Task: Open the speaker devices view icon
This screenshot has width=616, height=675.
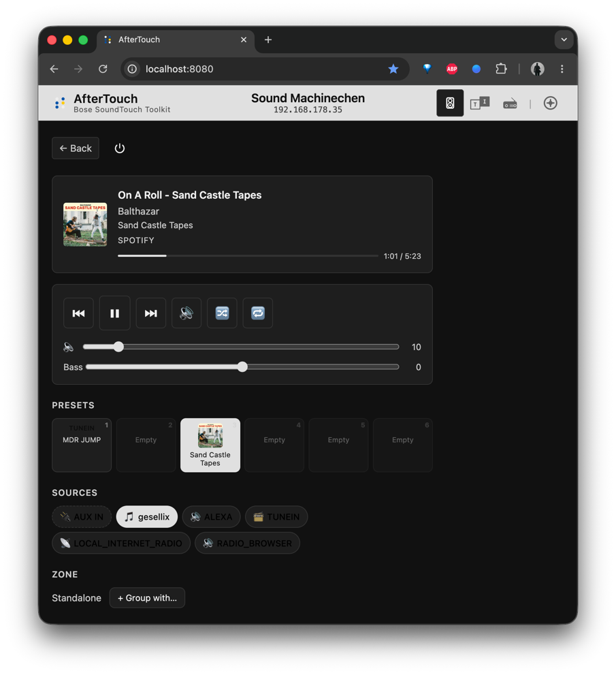Action: point(450,103)
